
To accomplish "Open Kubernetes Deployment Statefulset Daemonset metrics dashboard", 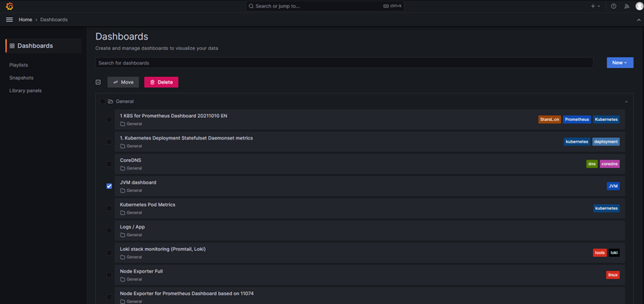I will (x=186, y=138).
